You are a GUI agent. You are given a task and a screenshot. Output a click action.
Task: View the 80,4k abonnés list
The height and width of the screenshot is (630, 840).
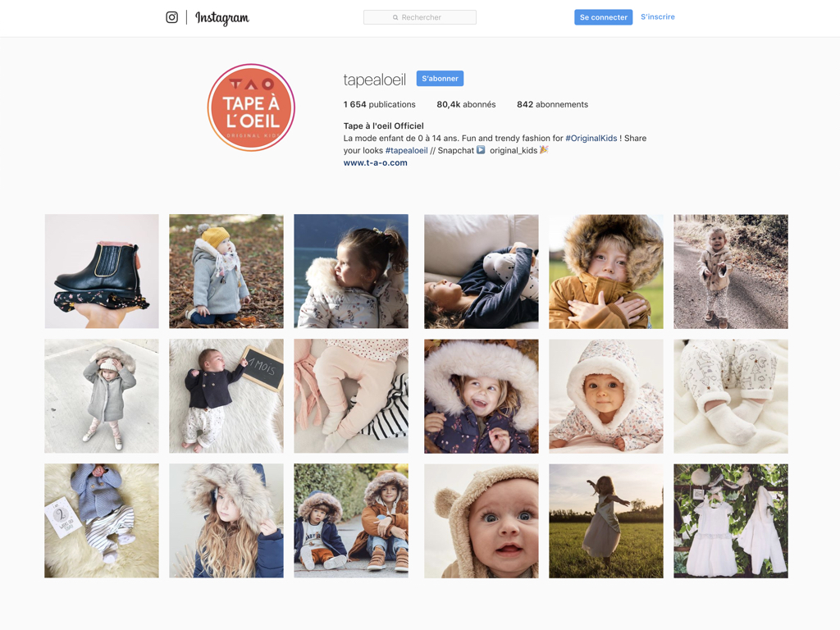(x=466, y=105)
